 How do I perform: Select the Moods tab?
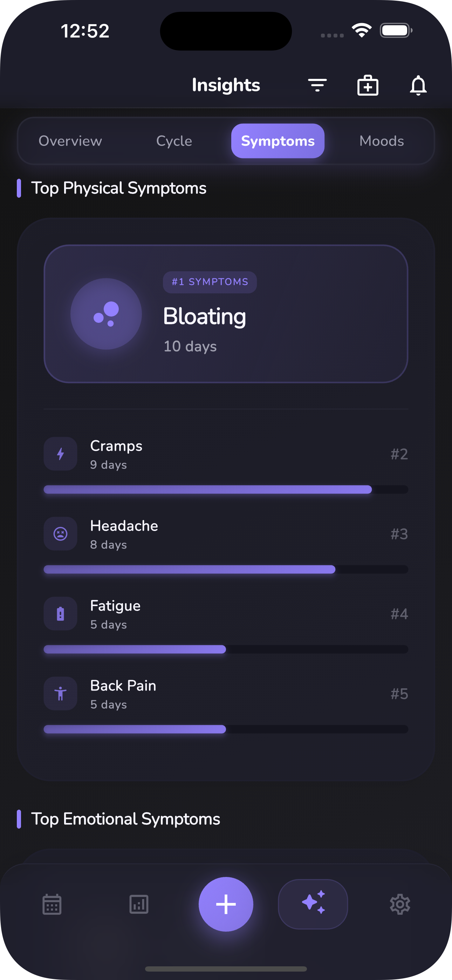coord(382,141)
